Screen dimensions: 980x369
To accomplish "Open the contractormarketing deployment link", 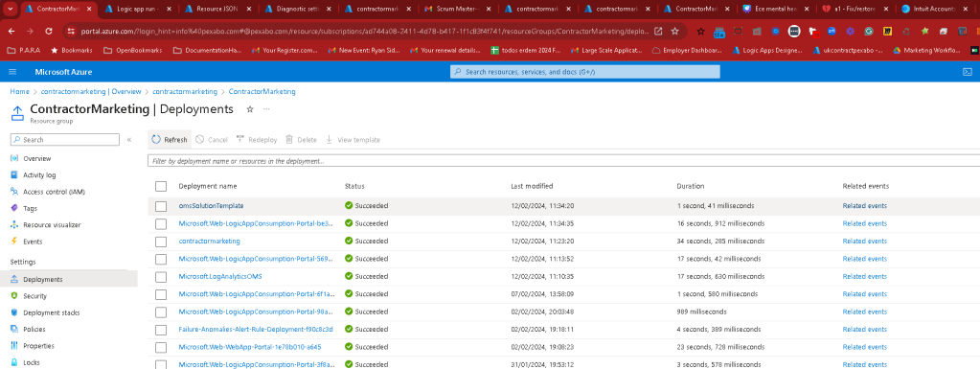I will tap(209, 241).
